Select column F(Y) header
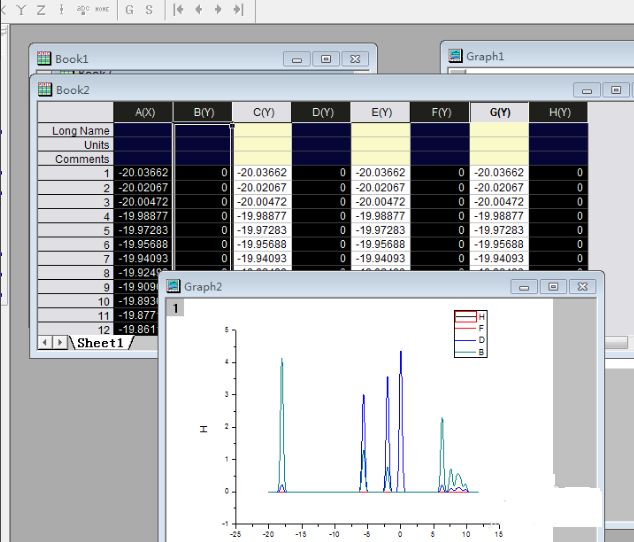The height and width of the screenshot is (542, 634). pos(440,112)
